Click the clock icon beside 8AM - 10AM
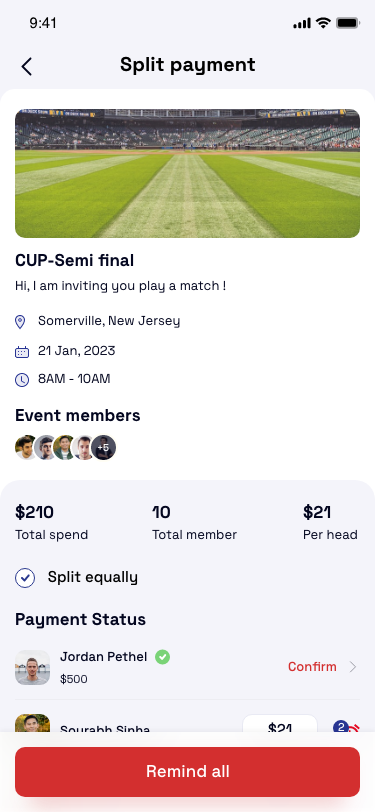 (x=22, y=380)
